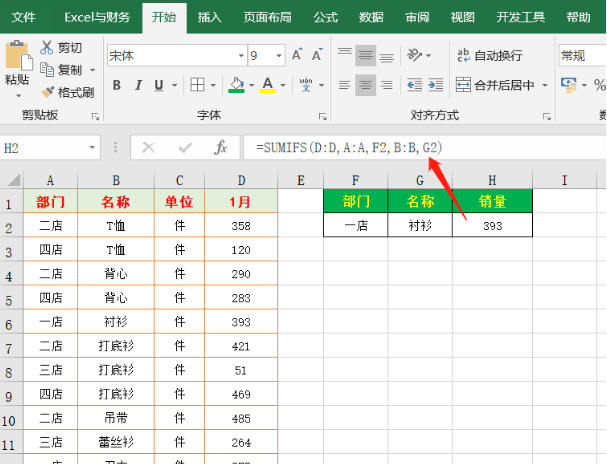The image size is (607, 464).
Task: Apply green fill color bucket
Action: [x=237, y=85]
